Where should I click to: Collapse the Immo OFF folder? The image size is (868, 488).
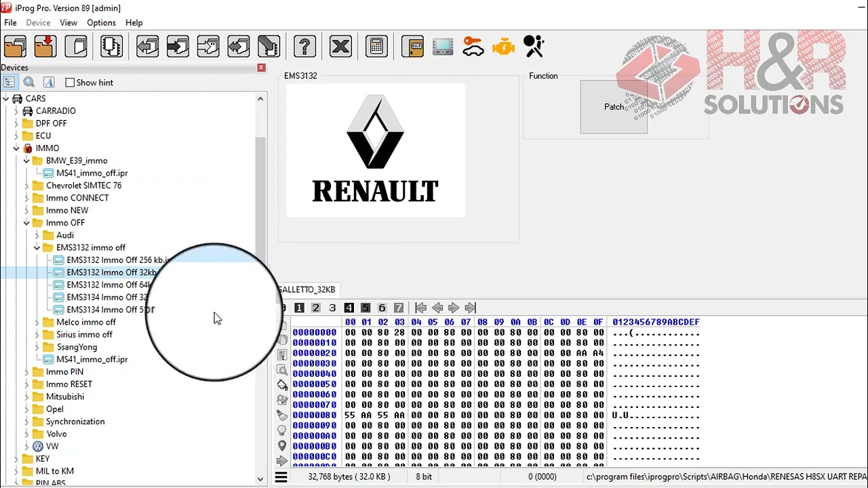(26, 222)
